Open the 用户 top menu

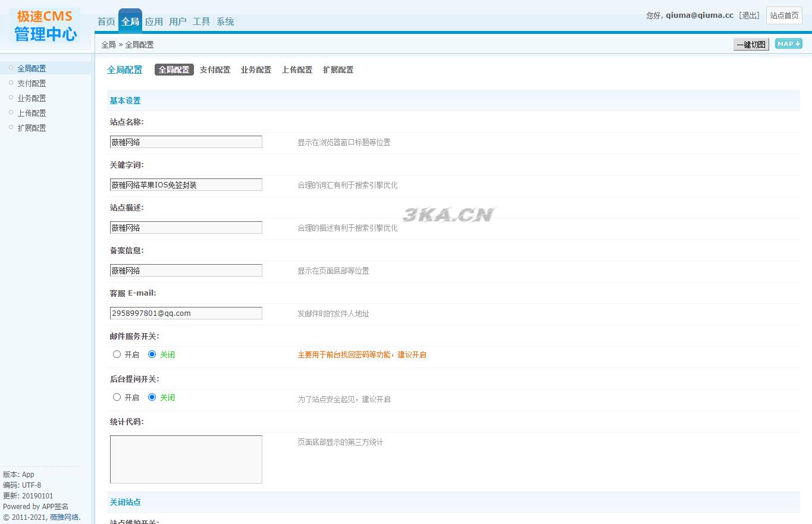tap(178, 21)
